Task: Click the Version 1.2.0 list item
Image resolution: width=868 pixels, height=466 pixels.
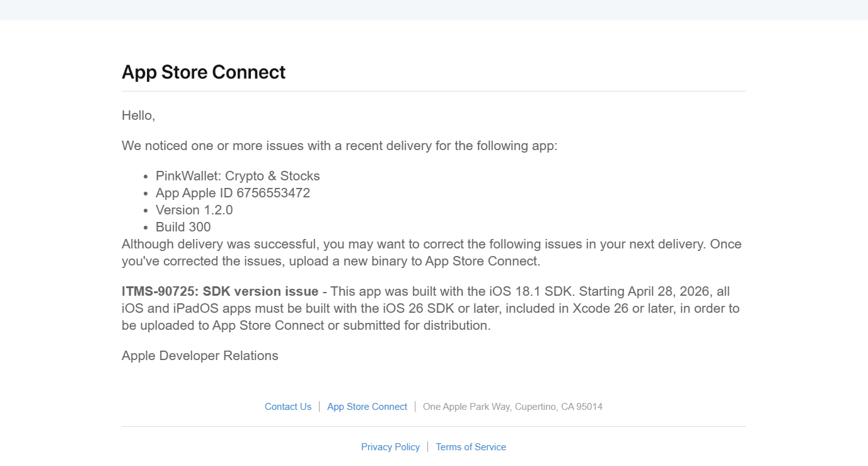Action: click(194, 210)
